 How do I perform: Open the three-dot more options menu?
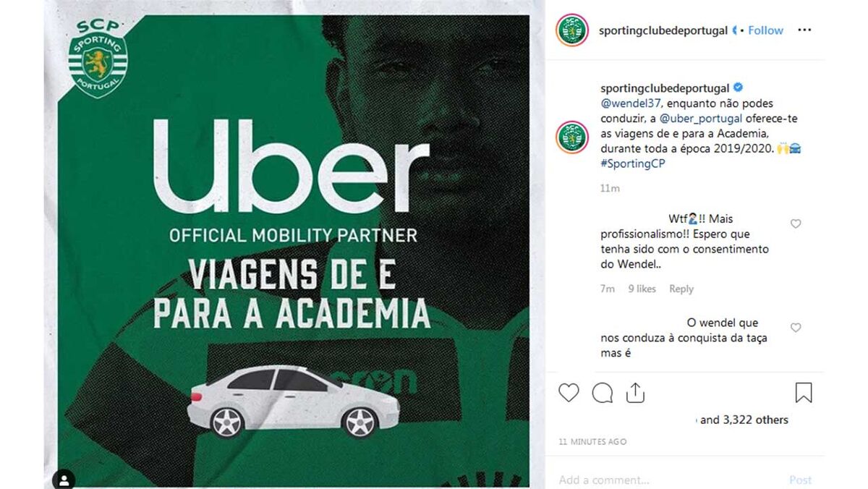coord(804,30)
